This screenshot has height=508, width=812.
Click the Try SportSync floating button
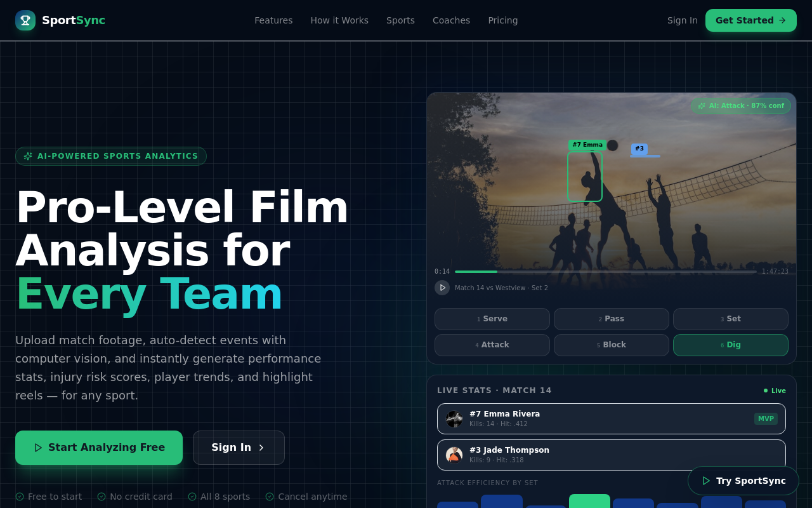coord(743,481)
